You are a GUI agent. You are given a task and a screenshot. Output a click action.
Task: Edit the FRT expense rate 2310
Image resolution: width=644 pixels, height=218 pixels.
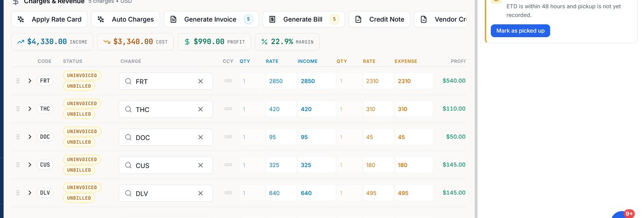378,81
